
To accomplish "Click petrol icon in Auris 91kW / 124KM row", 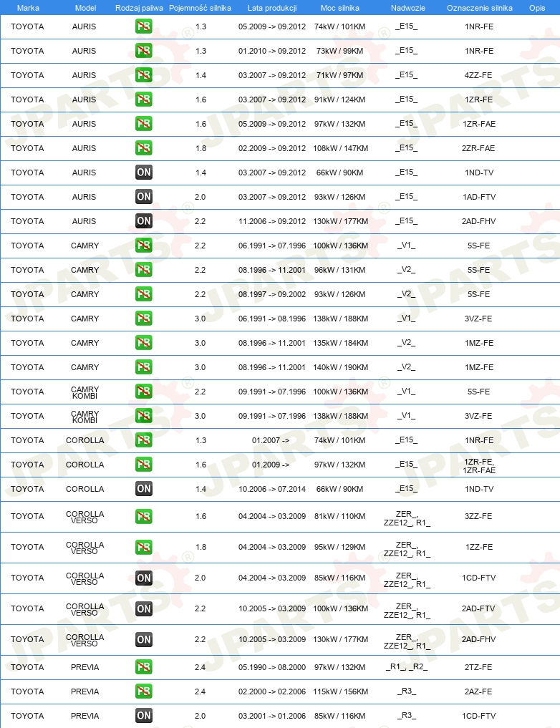I will pos(143,100).
